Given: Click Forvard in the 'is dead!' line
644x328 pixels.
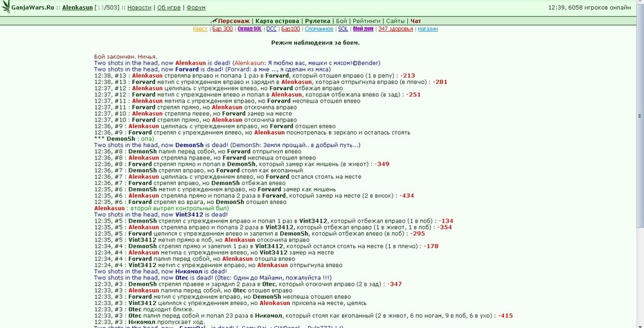Looking at the screenshot, I should tap(187, 69).
